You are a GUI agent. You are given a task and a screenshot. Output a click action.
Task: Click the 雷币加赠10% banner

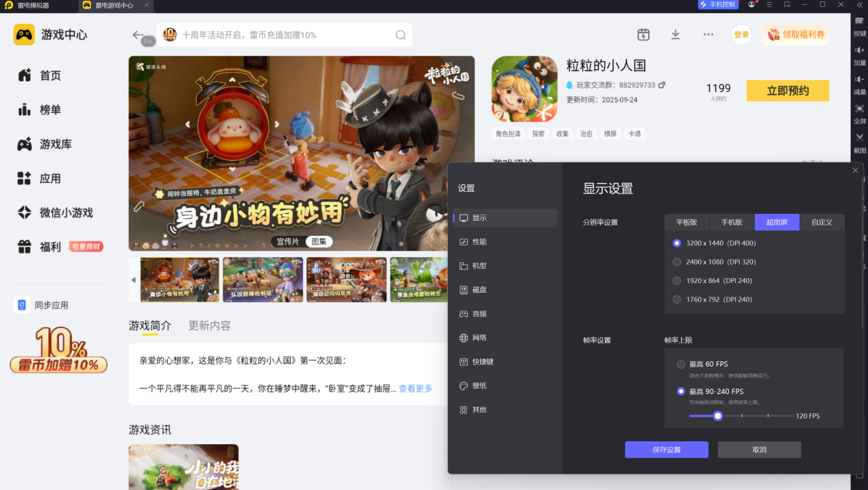click(x=58, y=350)
